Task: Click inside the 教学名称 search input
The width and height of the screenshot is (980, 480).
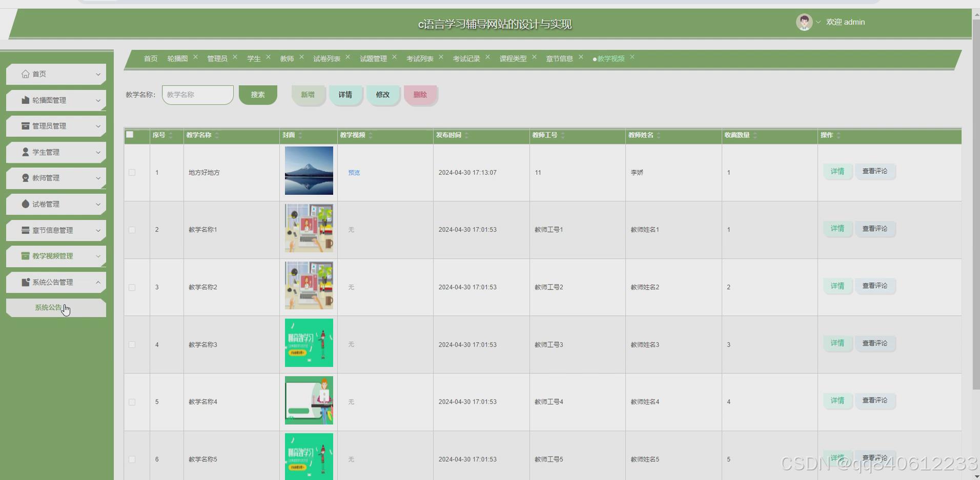Action: (197, 94)
